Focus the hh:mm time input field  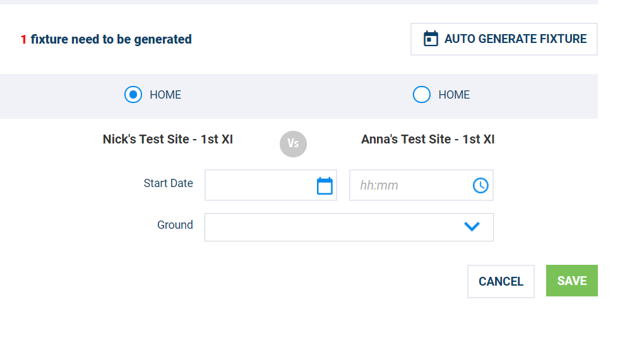[x=421, y=185]
